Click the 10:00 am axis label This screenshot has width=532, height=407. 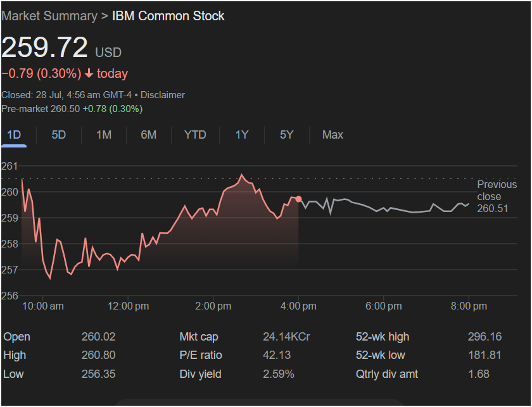point(43,306)
